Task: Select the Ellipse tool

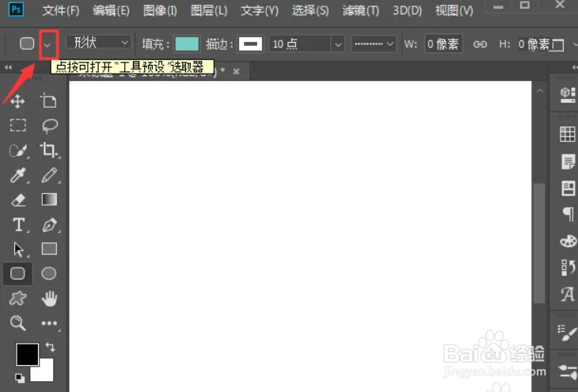Action: click(49, 274)
